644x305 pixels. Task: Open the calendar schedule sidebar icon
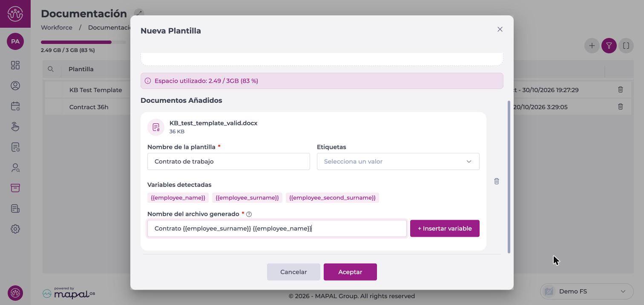(15, 106)
